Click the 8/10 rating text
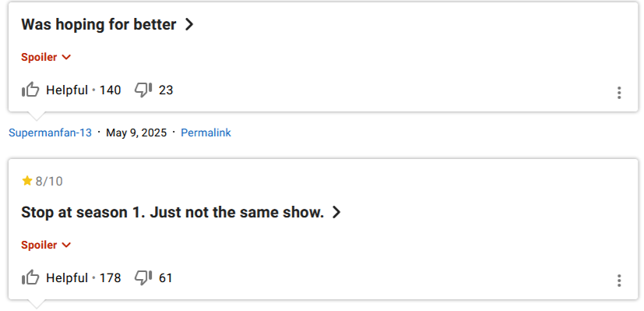The width and height of the screenshot is (644, 311). coord(49,181)
